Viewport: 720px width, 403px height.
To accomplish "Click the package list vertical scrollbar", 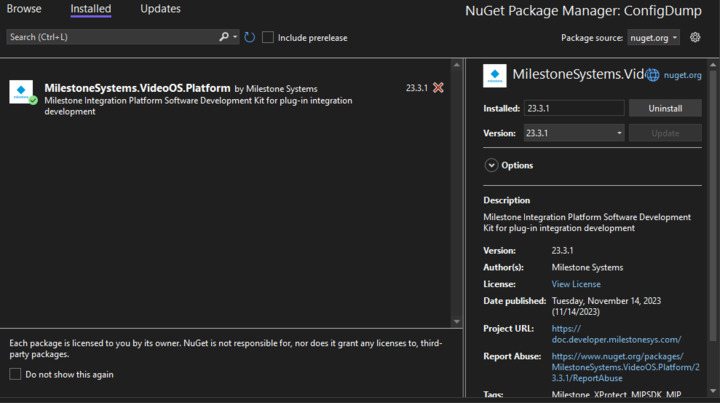I will click(x=457, y=190).
